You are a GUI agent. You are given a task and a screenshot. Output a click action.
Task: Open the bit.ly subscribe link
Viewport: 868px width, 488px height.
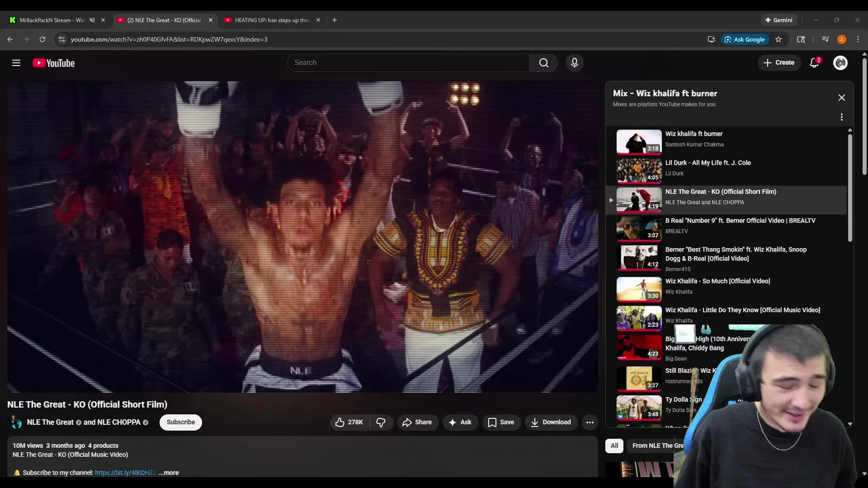point(125,472)
